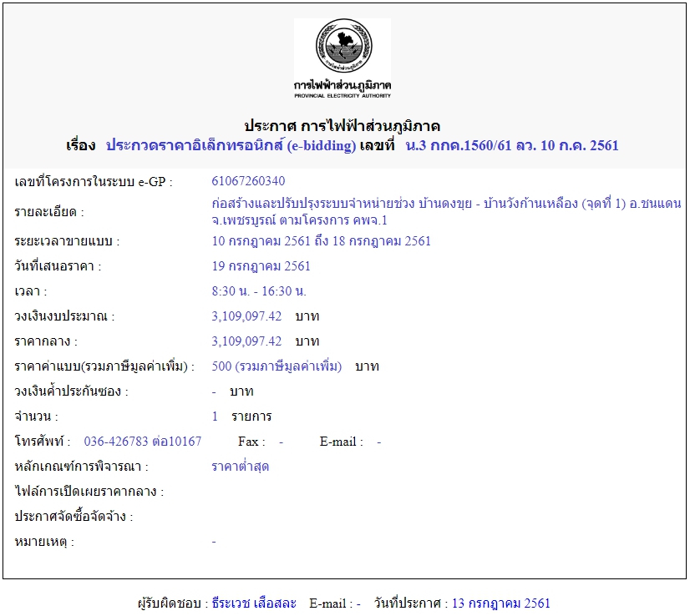The width and height of the screenshot is (690, 616).
Task: Click budget amount beside 'วงเงินงบประมาณ'
Action: coord(246,316)
